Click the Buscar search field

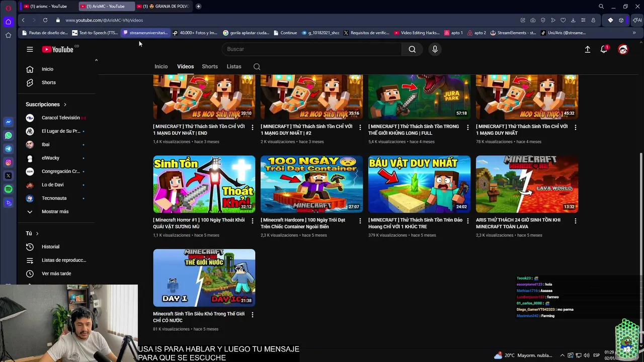(312, 49)
